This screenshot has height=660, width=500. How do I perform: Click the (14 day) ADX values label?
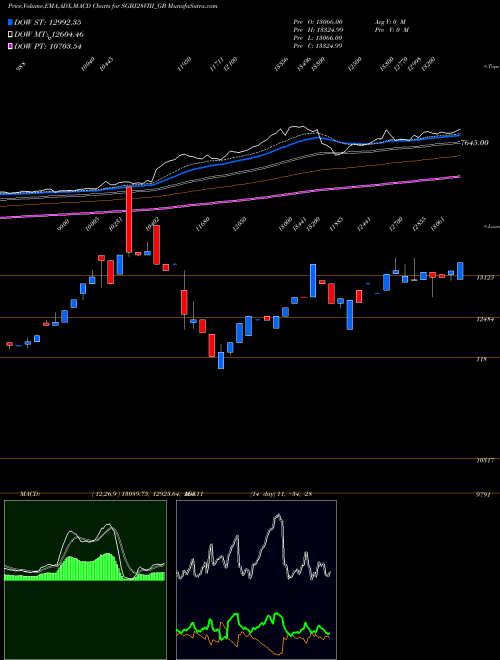coord(281,494)
